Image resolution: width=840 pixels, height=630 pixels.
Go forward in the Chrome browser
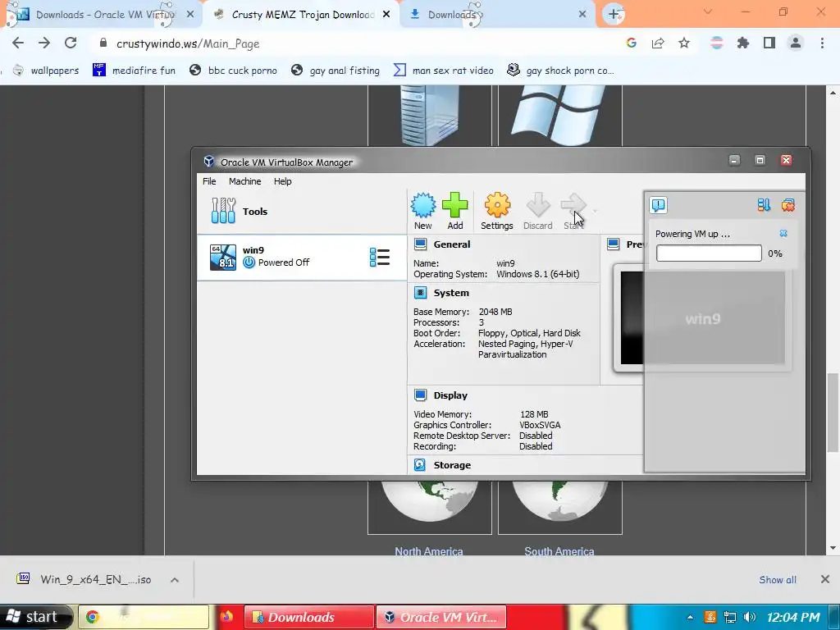coord(44,43)
